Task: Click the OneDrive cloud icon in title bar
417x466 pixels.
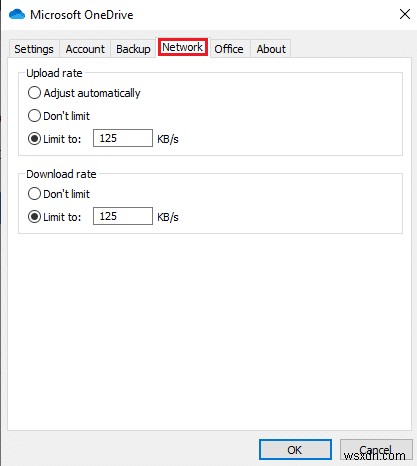Action: (x=17, y=15)
